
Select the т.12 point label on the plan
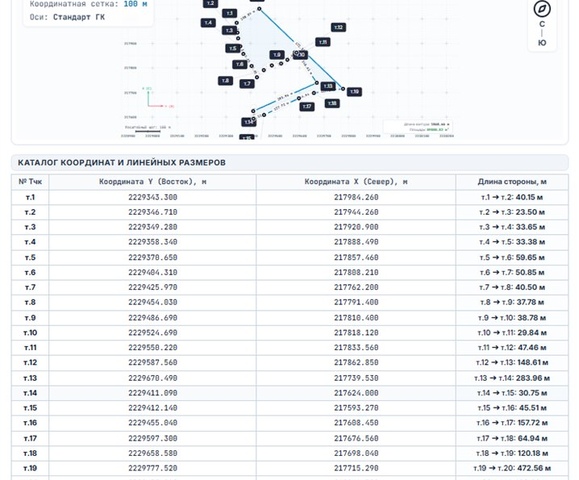338,27
